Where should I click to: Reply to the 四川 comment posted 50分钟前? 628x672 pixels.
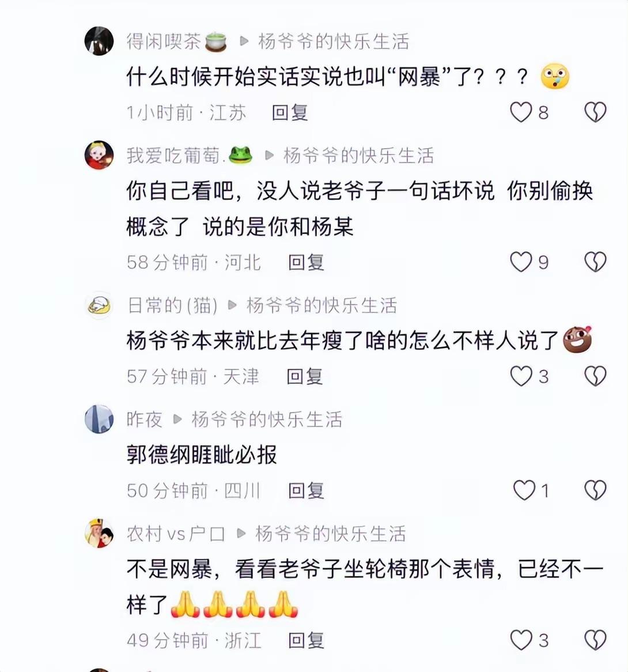(306, 490)
